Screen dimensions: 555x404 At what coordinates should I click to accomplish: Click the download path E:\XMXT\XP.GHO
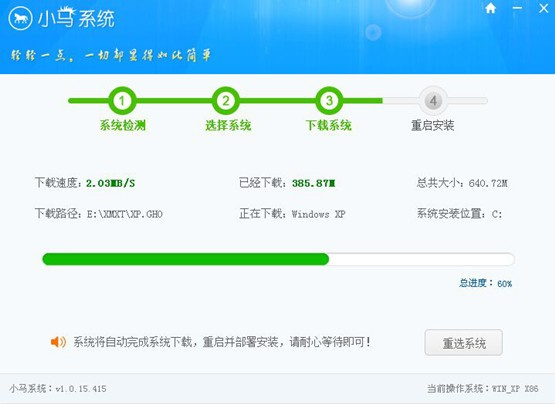(x=125, y=214)
